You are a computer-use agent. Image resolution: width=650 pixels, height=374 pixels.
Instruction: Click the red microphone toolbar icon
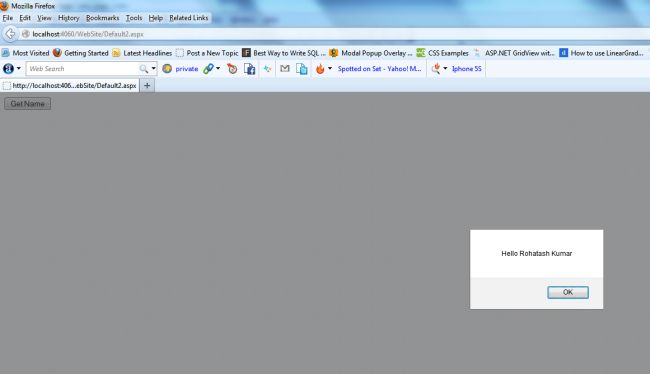(x=436, y=69)
